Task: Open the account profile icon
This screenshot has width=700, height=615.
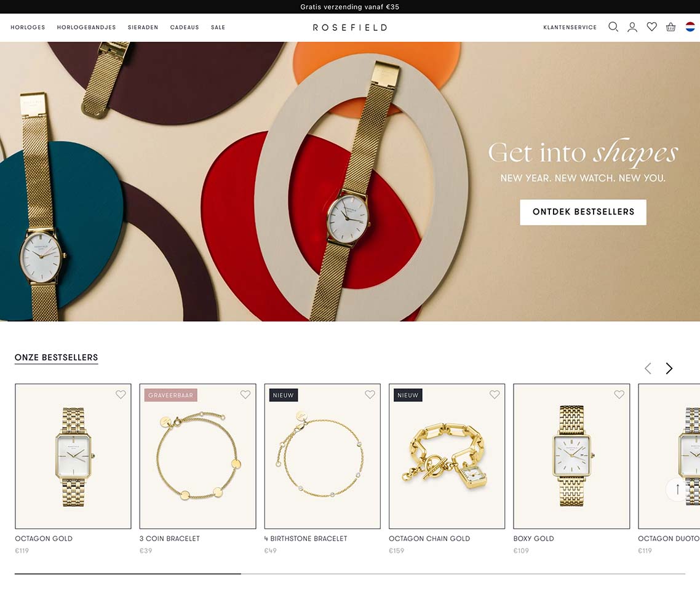Action: click(x=632, y=27)
